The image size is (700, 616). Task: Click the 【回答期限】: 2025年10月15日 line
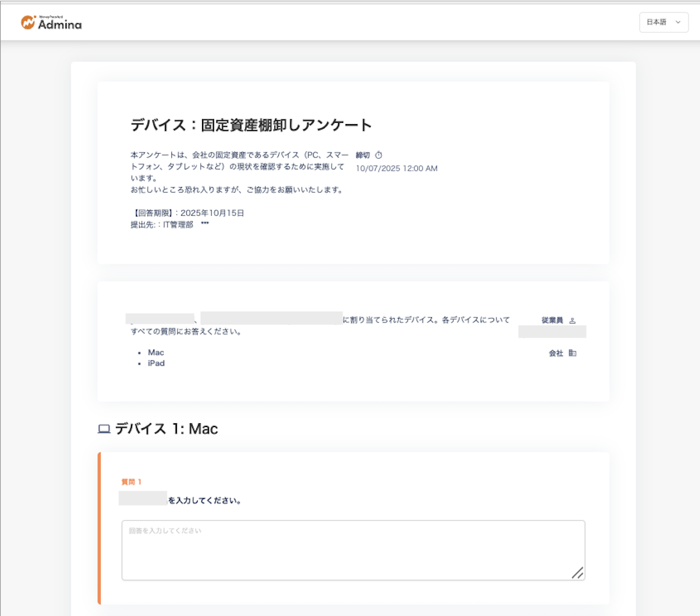187,213
